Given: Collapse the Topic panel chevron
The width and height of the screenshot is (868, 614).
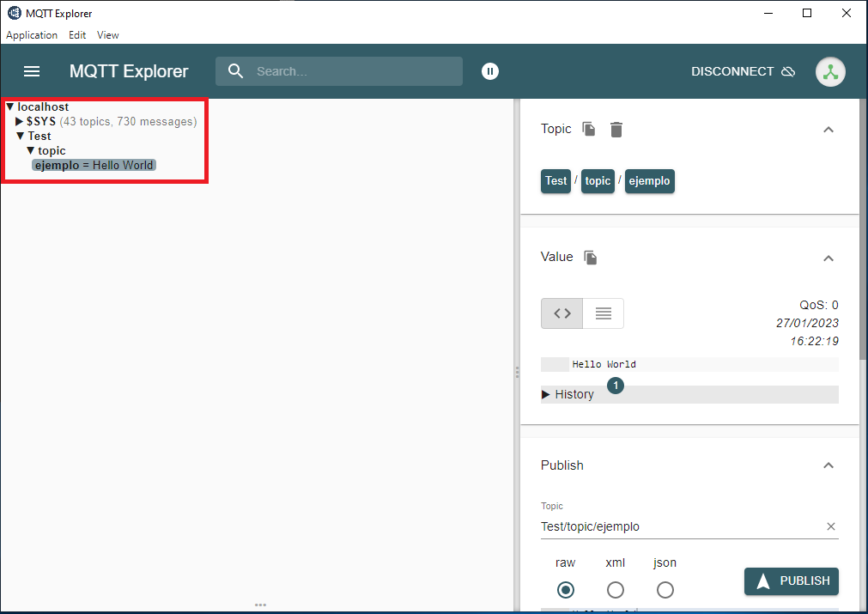Looking at the screenshot, I should click(829, 130).
